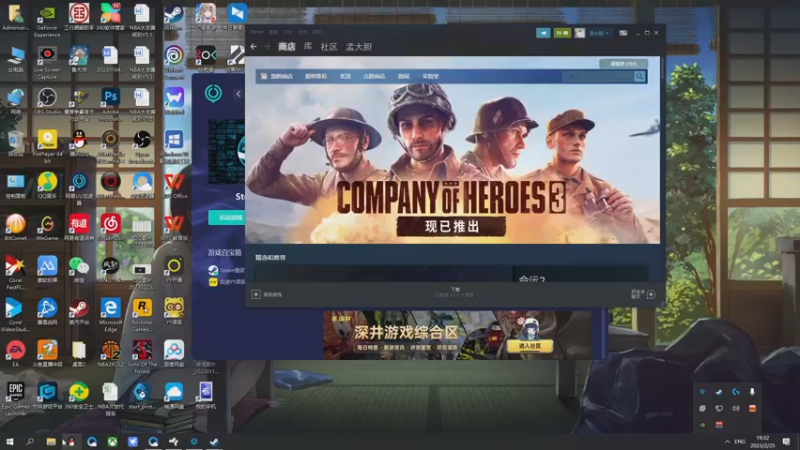
Task: Switch Steam to Big Picture mode
Action: [x=623, y=33]
